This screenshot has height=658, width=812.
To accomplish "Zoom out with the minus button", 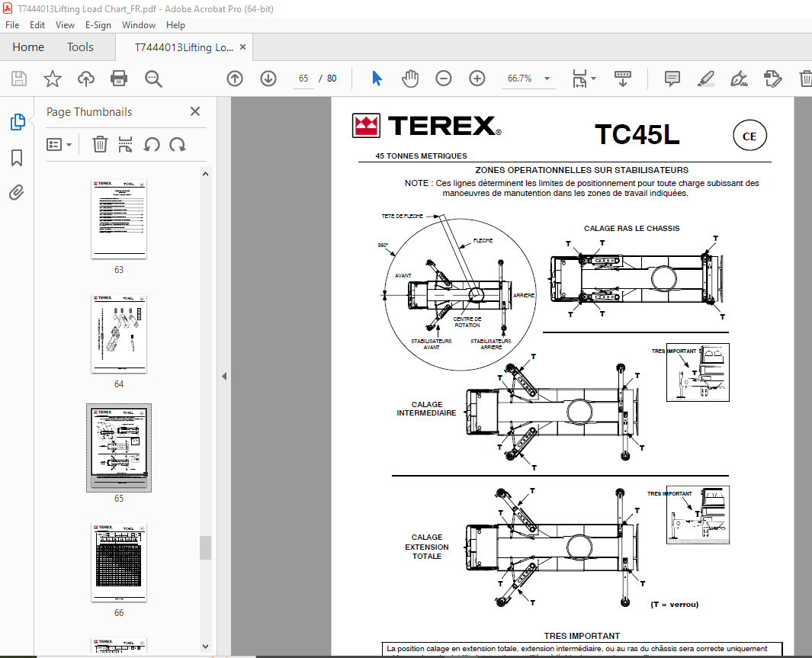I will pos(443,79).
